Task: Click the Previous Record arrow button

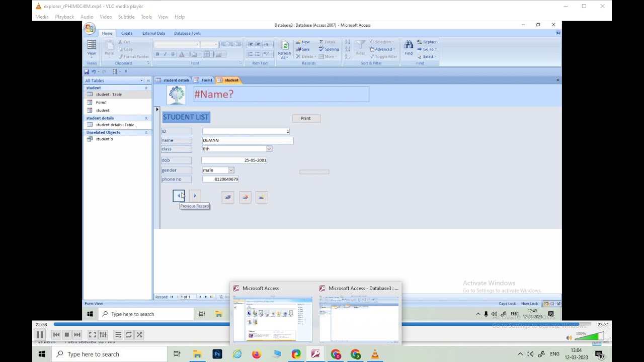Action: [179, 196]
